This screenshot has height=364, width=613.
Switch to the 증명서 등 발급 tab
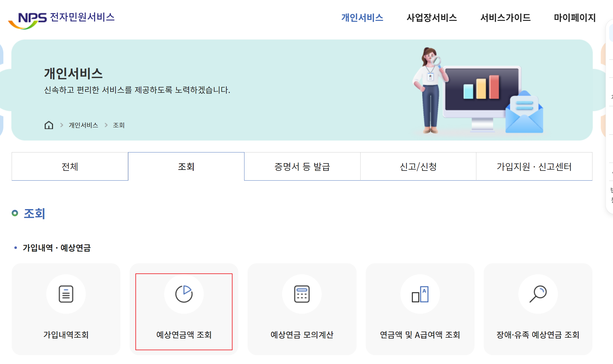(301, 166)
